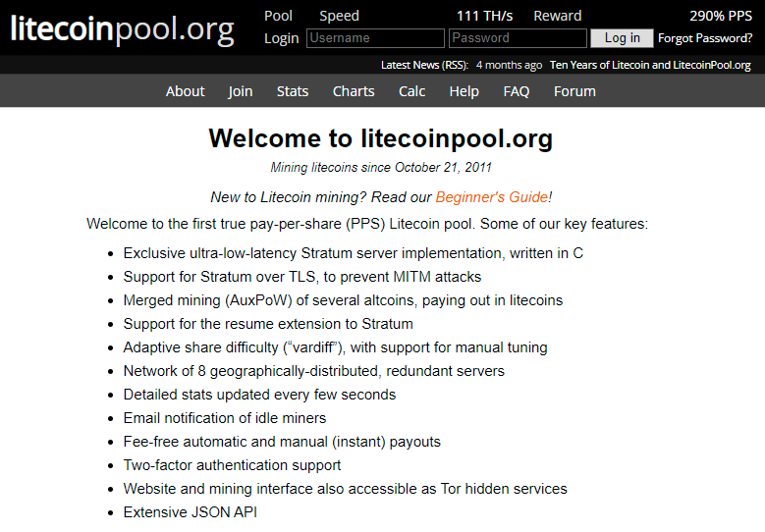Screen dimensions: 765x532
Task: Click the Fee-free automatic and manual payouts line
Action: coord(282,442)
